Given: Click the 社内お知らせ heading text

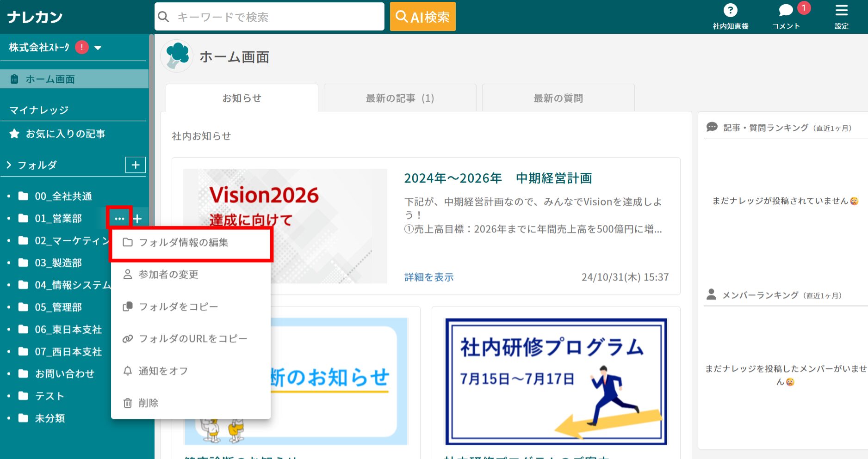Looking at the screenshot, I should (x=201, y=136).
